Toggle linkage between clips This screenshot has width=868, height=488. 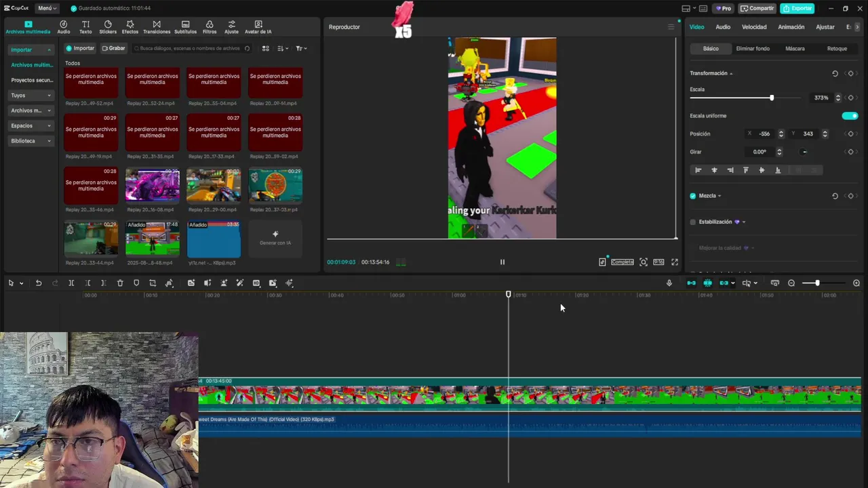(x=724, y=283)
